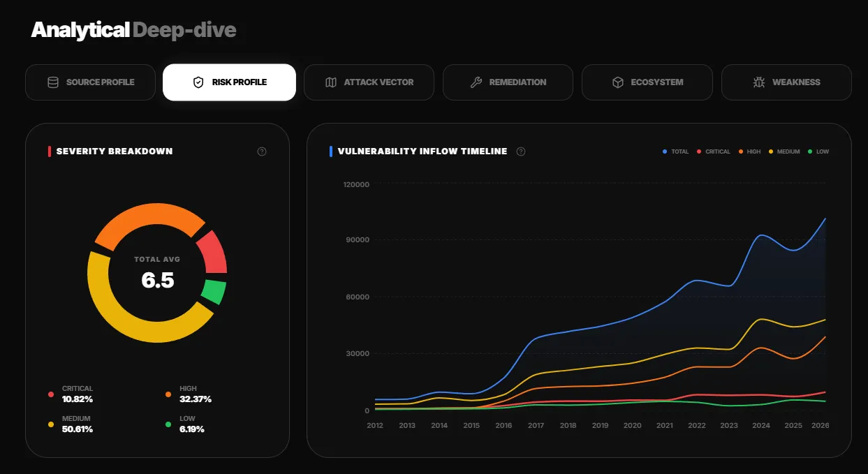Click the Critical 10.82% legend entry
Screen dimensions: 868x474
click(71, 394)
